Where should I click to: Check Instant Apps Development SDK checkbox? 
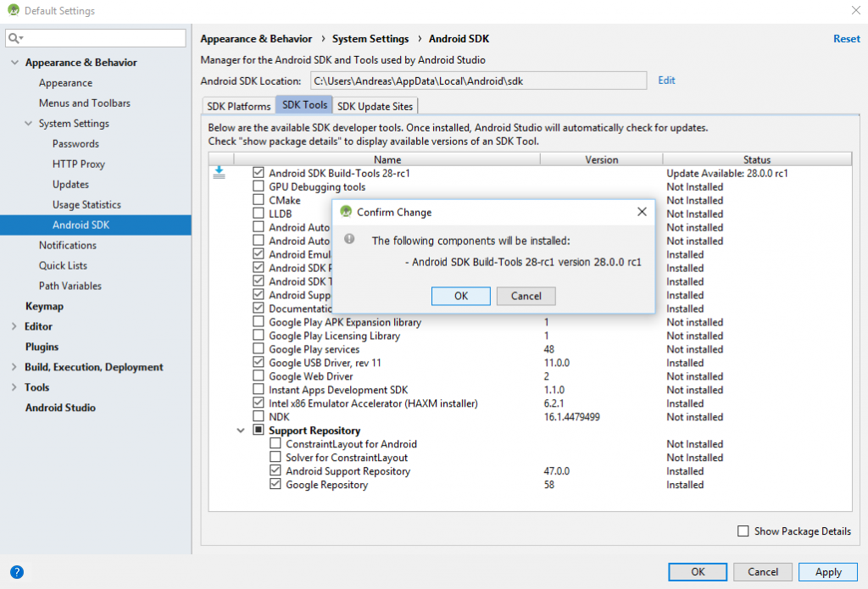(259, 389)
